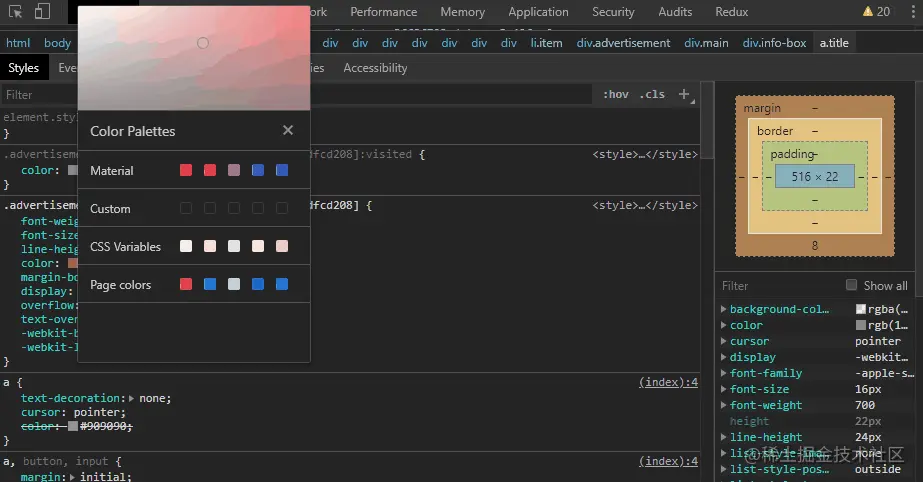Click the margin bottom value 8
The width and height of the screenshot is (923, 482).
pyautogui.click(x=815, y=245)
